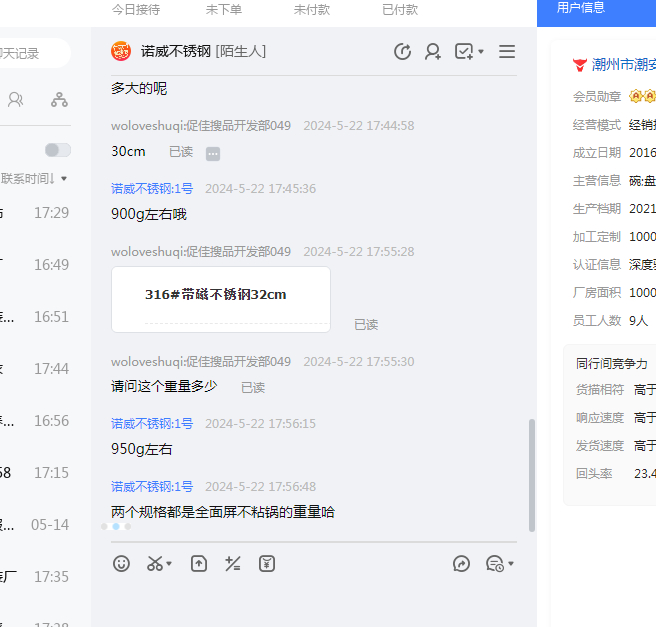Screen dimensions: 656x627
Task: Click the emoji smiley icon
Action: (x=122, y=564)
